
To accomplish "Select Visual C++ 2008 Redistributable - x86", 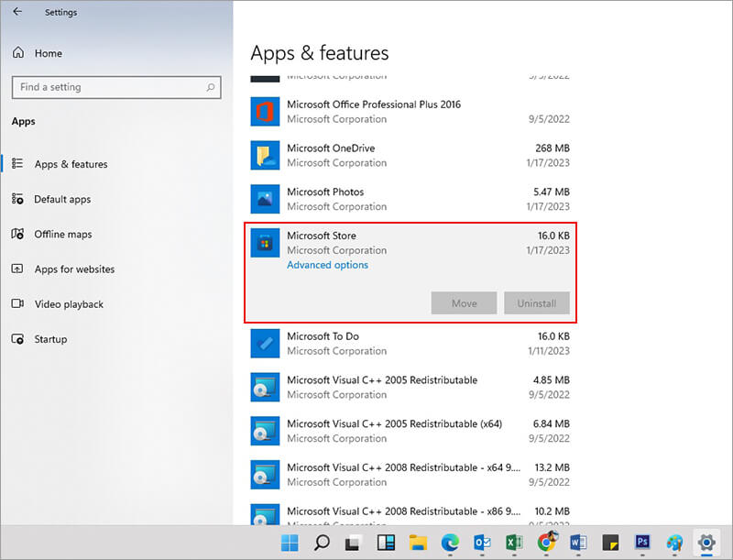I will 410,512.
